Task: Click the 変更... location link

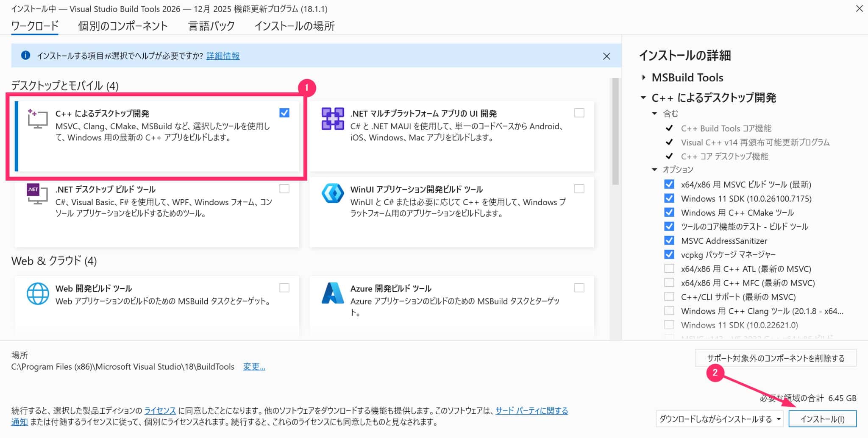Action: [254, 367]
